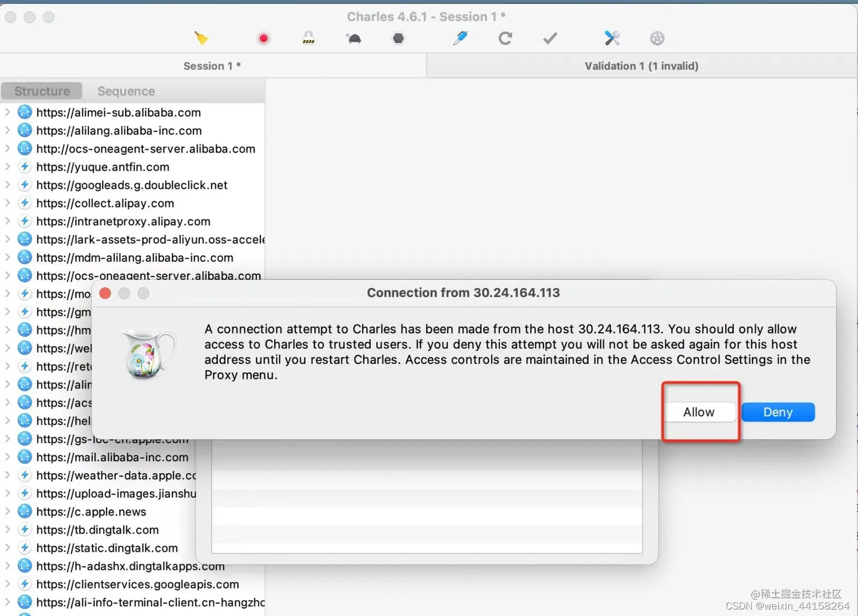This screenshot has height=616, width=858.
Task: Click lightning icon of yuque.antfin.com
Action: pos(24,167)
